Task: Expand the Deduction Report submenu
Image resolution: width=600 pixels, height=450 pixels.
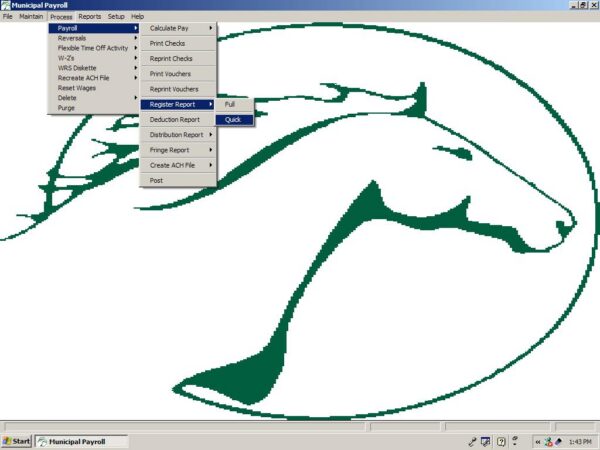Action: [178, 119]
